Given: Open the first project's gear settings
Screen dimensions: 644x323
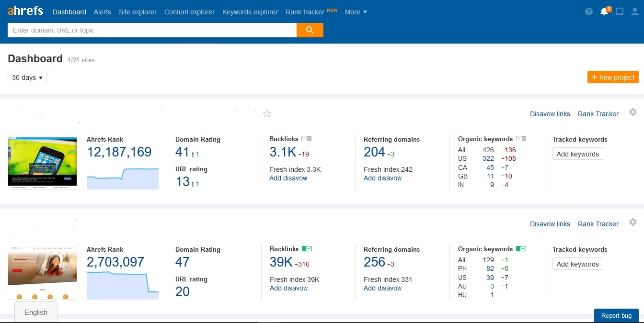Looking at the screenshot, I should (x=633, y=112).
